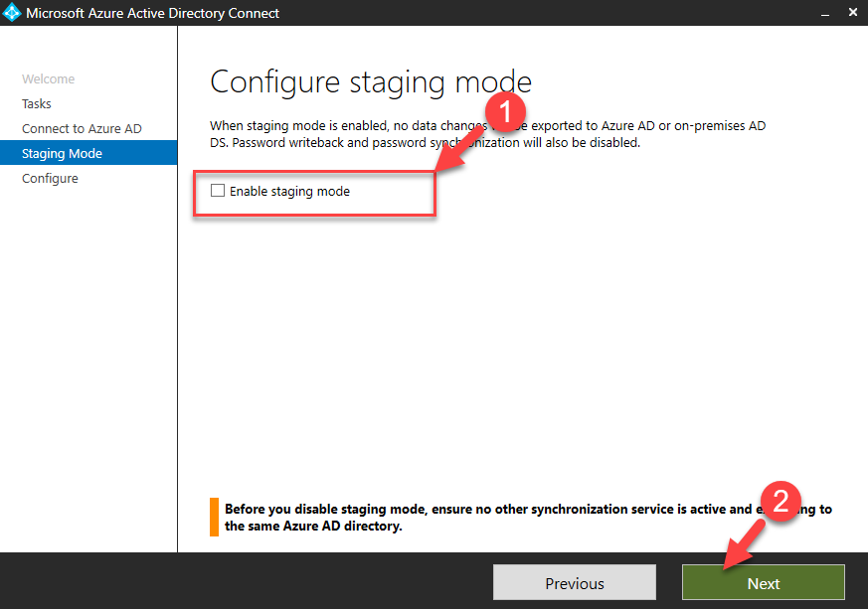Click the bold staging mode warning message
Screen dimensions: 868x609
(x=528, y=518)
